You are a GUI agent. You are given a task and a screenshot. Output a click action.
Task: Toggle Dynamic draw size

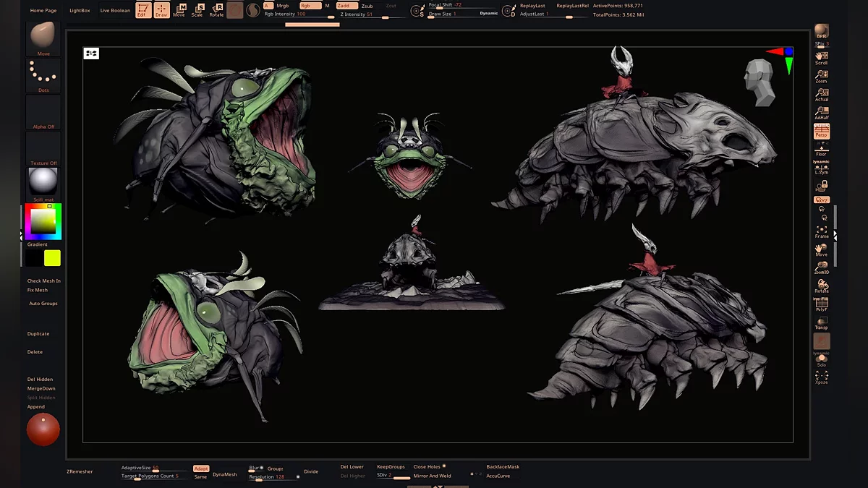pyautogui.click(x=489, y=14)
